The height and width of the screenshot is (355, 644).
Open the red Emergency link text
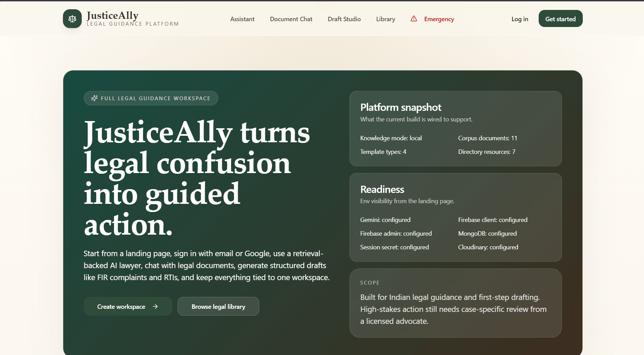439,19
